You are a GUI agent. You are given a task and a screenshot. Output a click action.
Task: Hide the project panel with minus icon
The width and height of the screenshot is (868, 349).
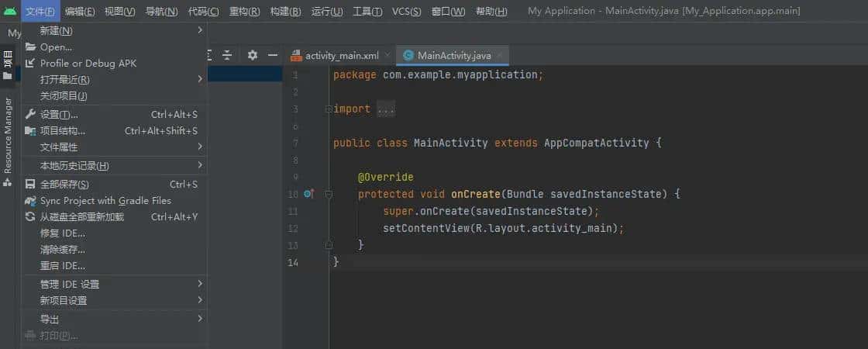pos(272,55)
